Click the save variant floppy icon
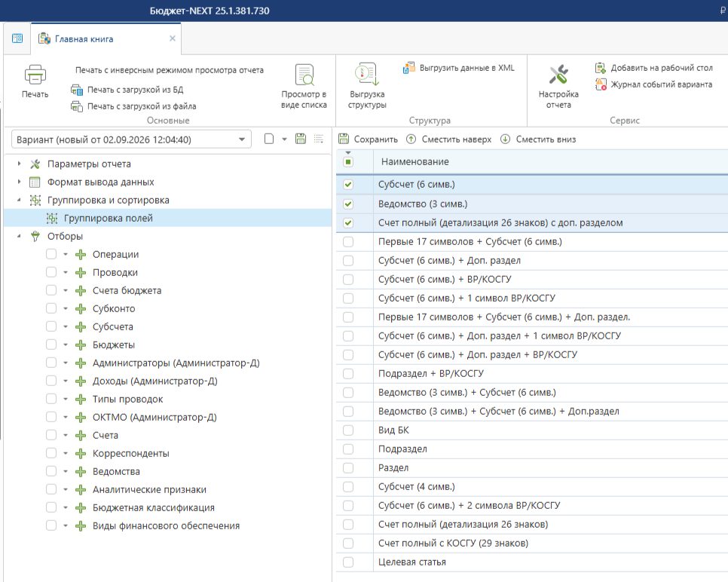728x582 pixels. pyautogui.click(x=301, y=139)
